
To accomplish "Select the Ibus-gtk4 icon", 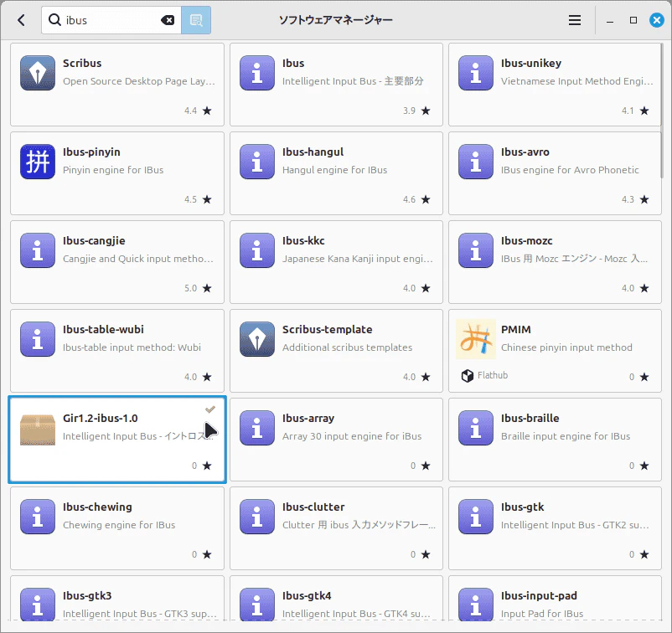I will (x=257, y=605).
